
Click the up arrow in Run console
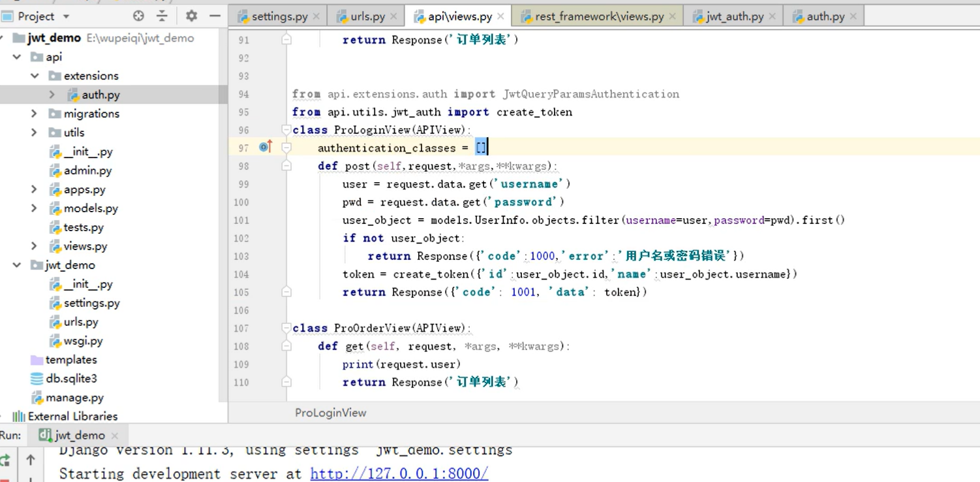point(31,460)
